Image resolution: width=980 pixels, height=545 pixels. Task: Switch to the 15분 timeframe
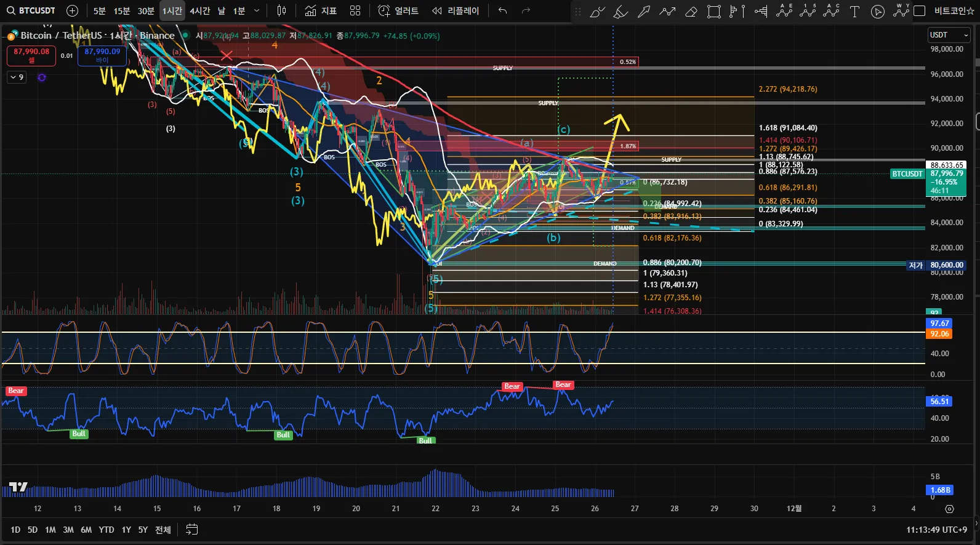(122, 10)
